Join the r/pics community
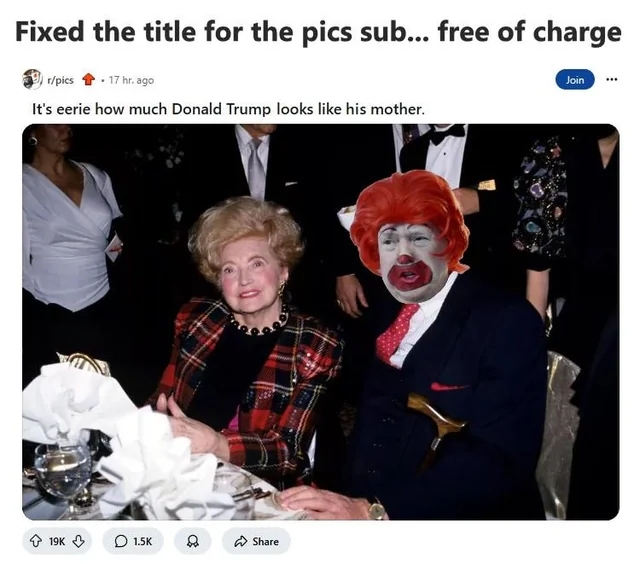The width and height of the screenshot is (640, 564). click(x=575, y=80)
